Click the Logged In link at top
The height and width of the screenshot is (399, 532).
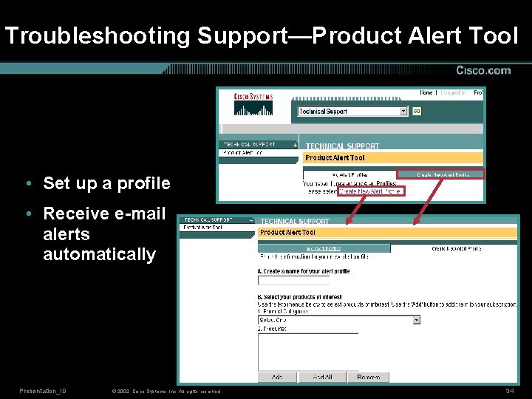[x=453, y=92]
